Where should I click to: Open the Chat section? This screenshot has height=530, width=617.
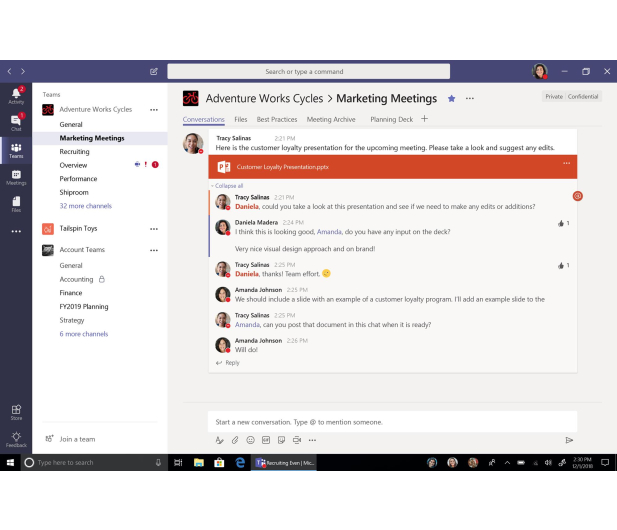tap(16, 123)
